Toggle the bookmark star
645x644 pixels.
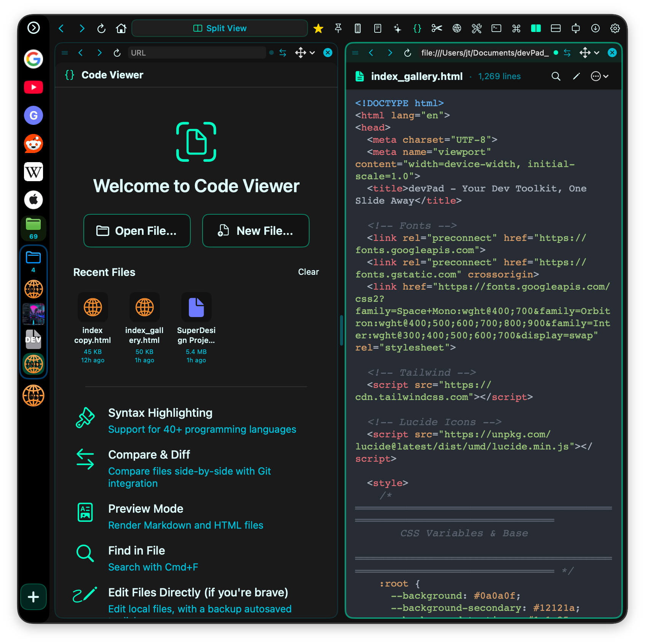[318, 28]
